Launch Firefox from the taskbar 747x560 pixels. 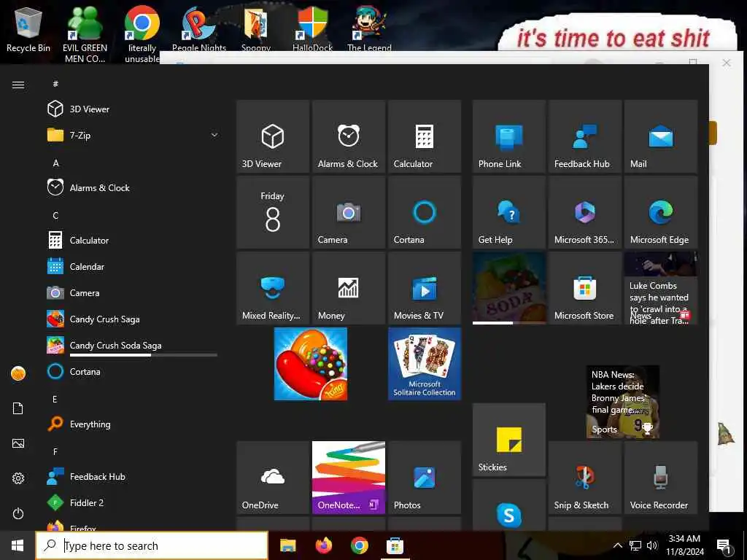point(323,545)
